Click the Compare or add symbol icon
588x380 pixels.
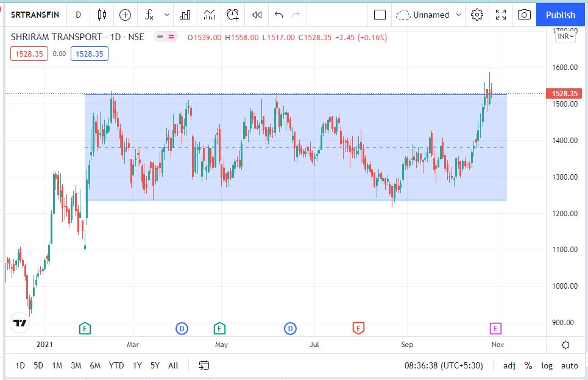pos(125,15)
